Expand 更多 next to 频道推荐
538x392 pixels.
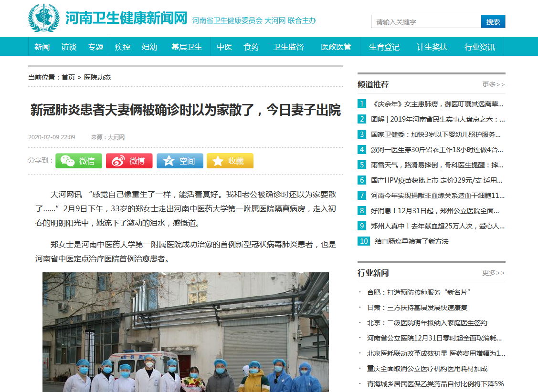click(493, 84)
